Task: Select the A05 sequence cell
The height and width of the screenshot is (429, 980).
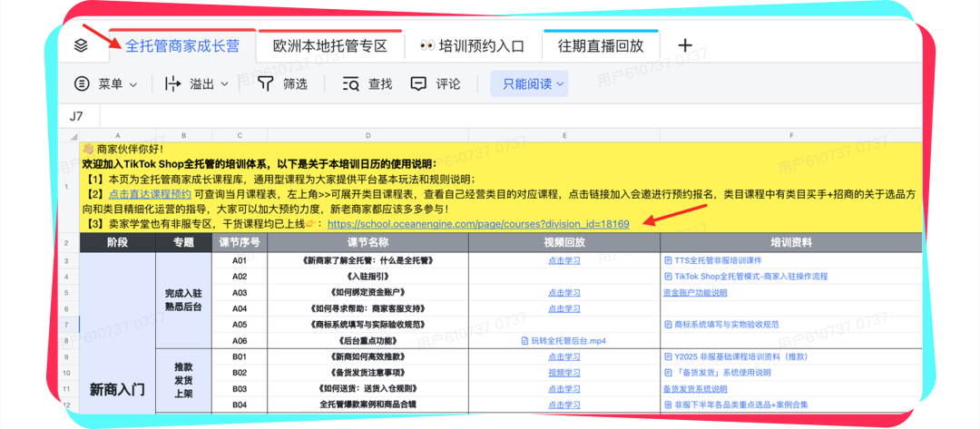Action: pyautogui.click(x=240, y=325)
